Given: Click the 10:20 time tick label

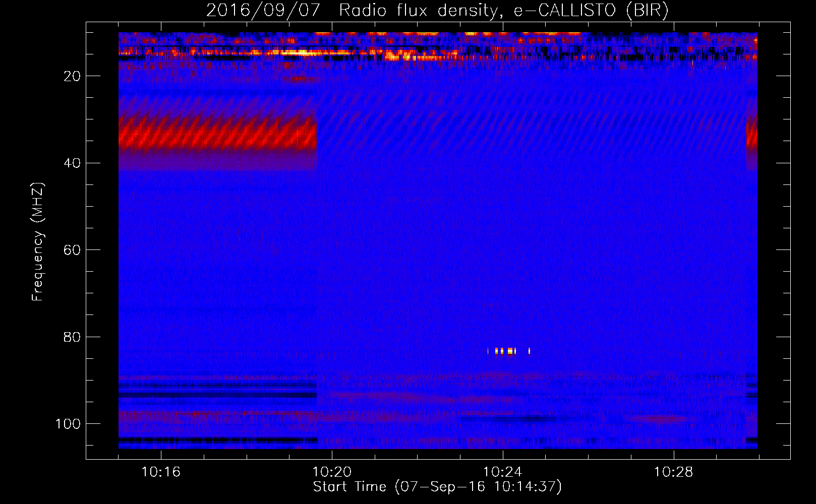Looking at the screenshot, I should point(332,472).
